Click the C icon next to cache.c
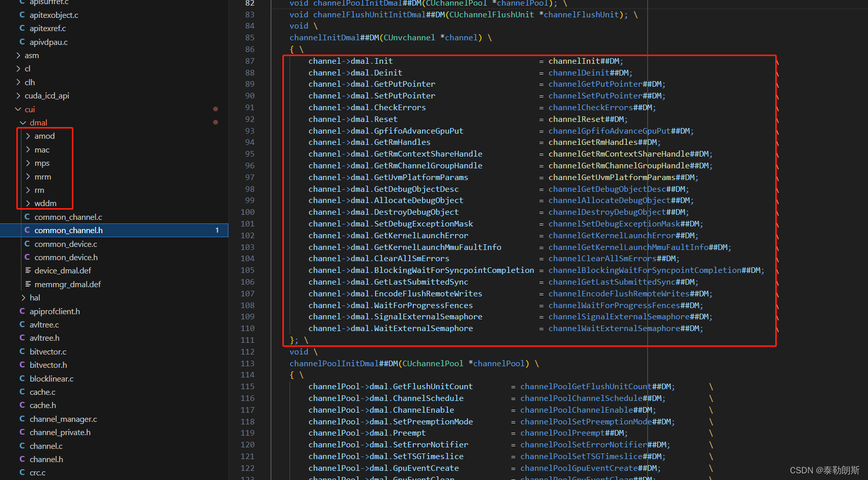This screenshot has width=868, height=480. tap(22, 392)
